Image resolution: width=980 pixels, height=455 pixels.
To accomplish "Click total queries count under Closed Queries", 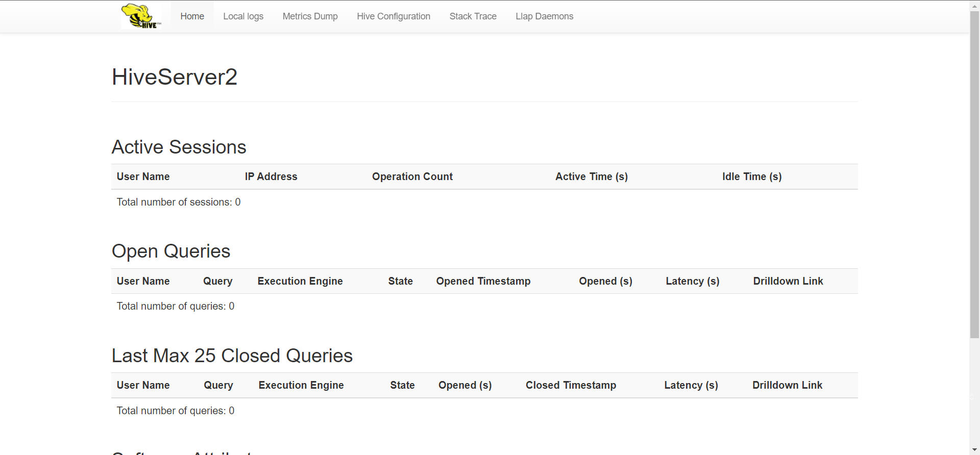I will (x=176, y=411).
